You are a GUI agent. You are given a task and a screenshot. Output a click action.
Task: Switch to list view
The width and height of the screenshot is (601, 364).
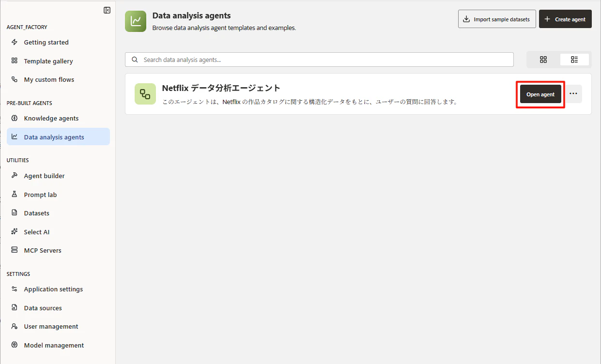(574, 60)
